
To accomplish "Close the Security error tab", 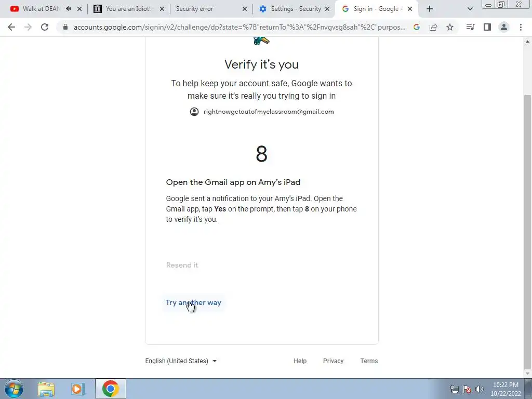I will pyautogui.click(x=245, y=9).
